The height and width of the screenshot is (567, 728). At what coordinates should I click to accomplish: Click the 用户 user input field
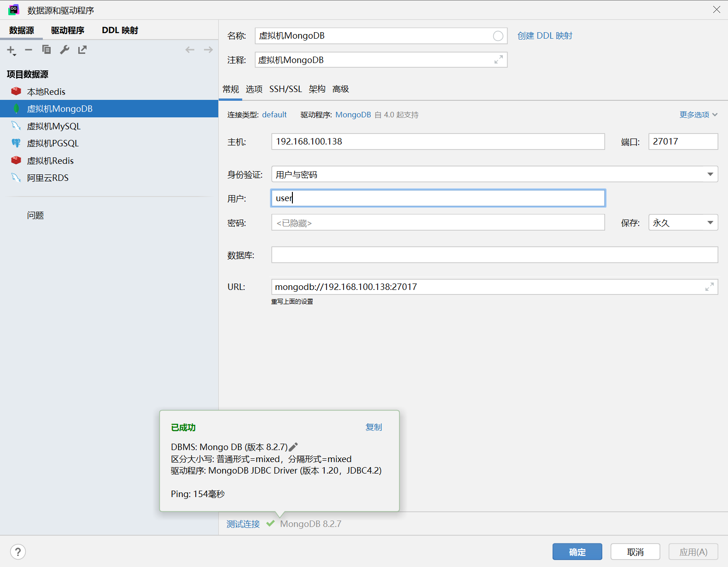coord(438,198)
